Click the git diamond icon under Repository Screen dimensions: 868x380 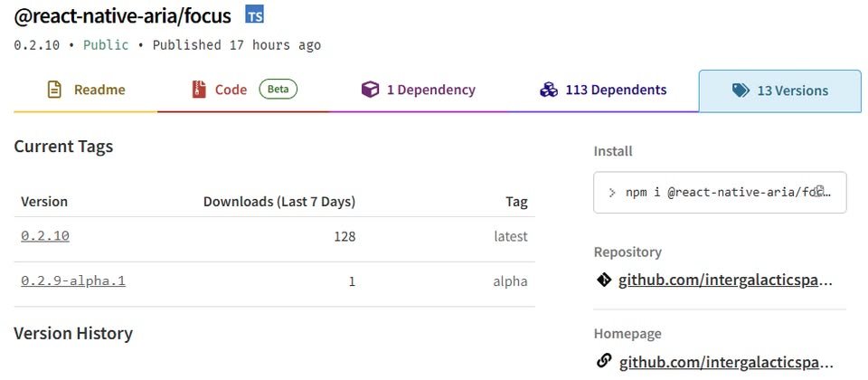pos(604,280)
